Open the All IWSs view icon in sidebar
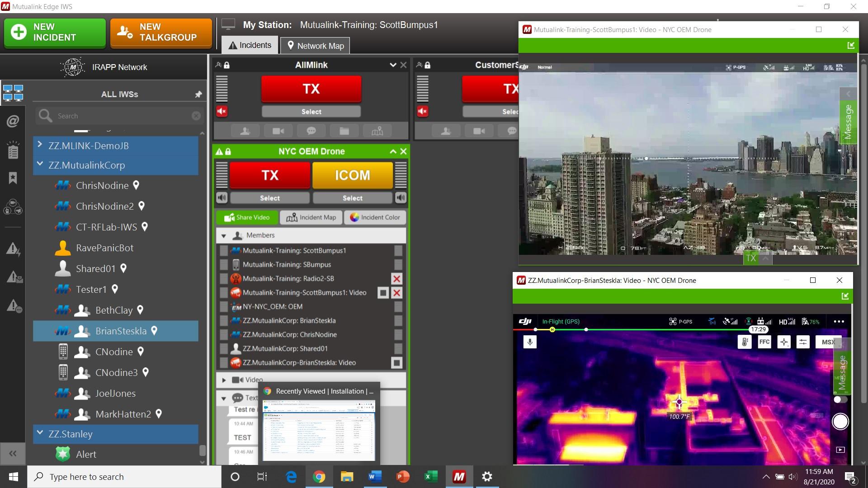This screenshot has height=488, width=868. click(x=13, y=93)
